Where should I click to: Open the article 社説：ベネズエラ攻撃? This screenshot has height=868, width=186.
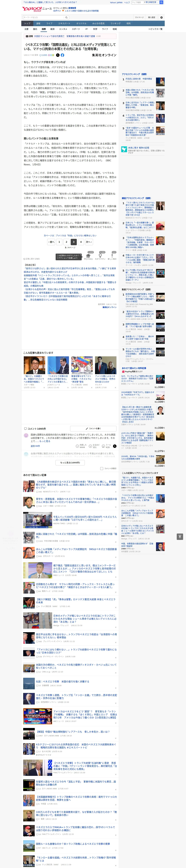coord(62,681)
